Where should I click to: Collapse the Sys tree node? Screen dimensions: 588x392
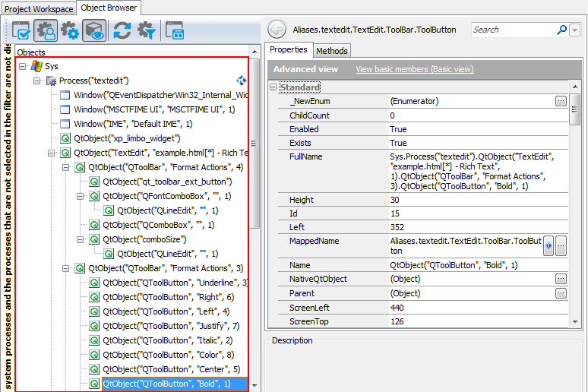tap(22, 66)
